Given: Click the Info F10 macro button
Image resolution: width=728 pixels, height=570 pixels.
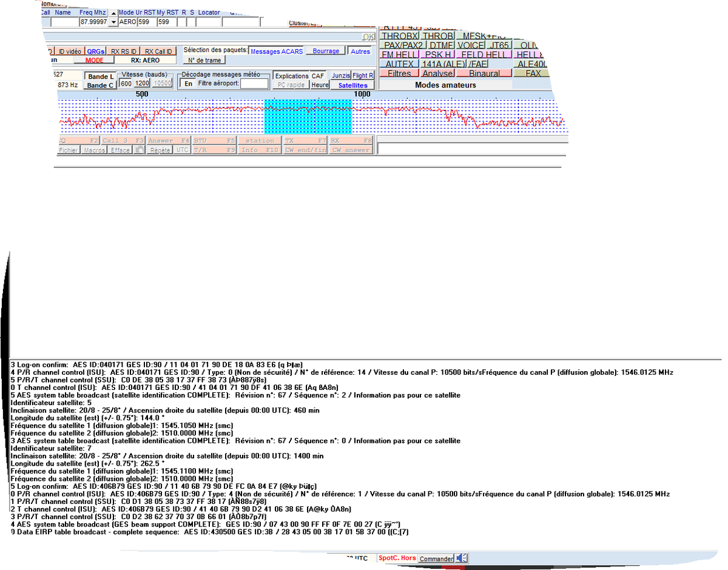Looking at the screenshot, I should tap(260, 150).
